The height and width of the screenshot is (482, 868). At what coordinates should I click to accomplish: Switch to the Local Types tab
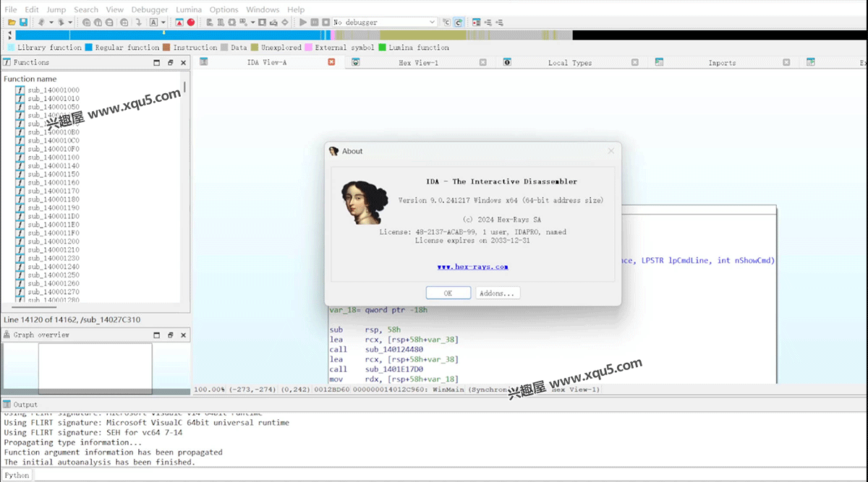[570, 63]
